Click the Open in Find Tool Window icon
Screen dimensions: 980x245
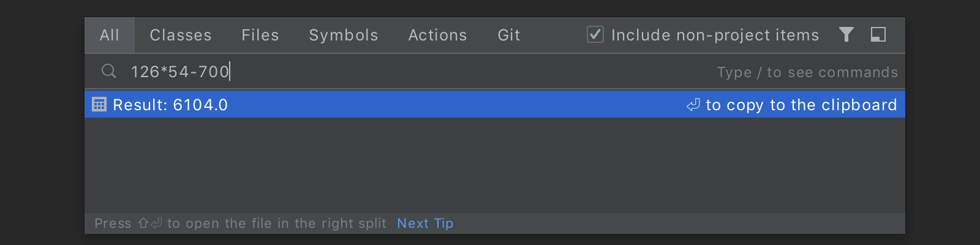point(878,34)
